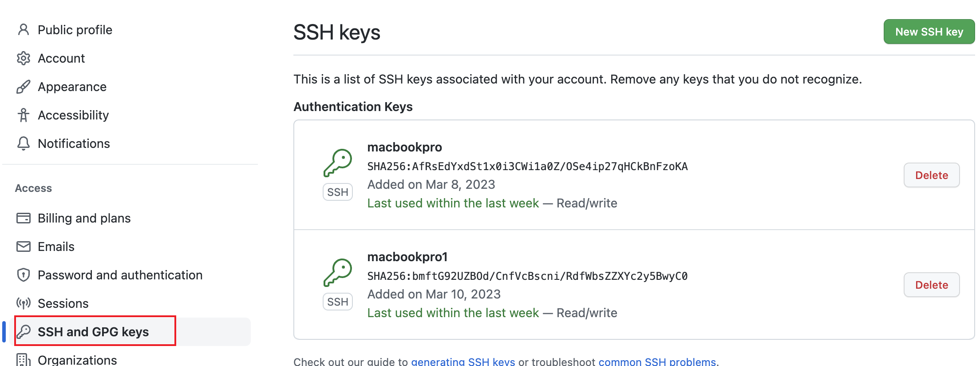980x366 pixels.
Task: Click the Appearance paintbrush icon
Action: coord(24,87)
